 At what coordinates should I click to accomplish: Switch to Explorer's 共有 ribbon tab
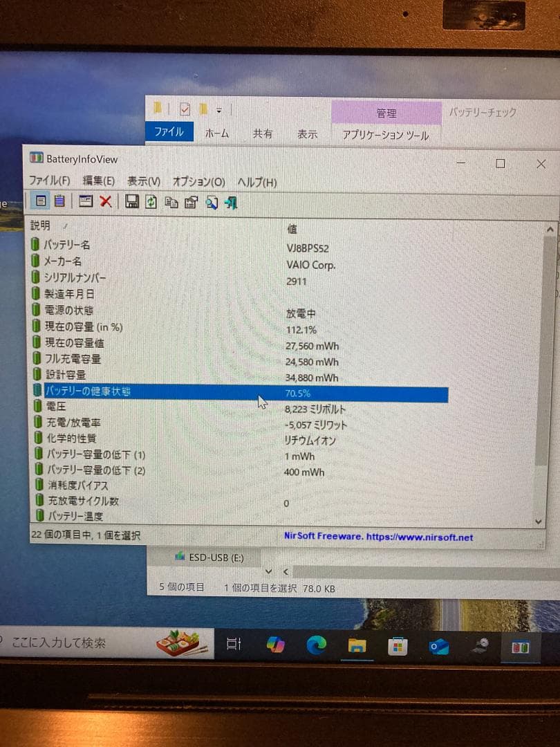click(263, 134)
